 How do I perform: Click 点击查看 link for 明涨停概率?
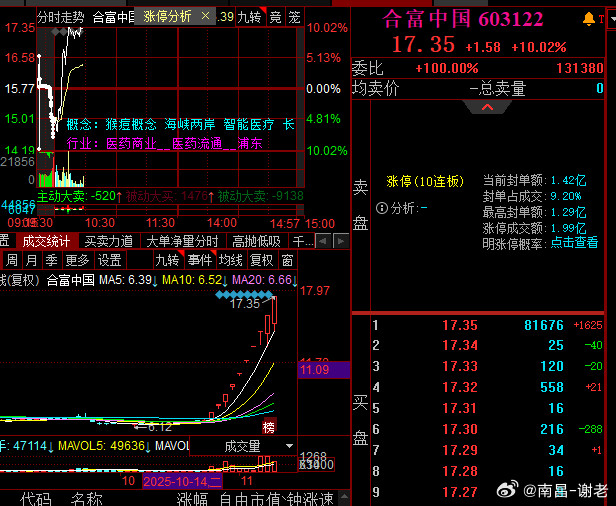pos(574,242)
